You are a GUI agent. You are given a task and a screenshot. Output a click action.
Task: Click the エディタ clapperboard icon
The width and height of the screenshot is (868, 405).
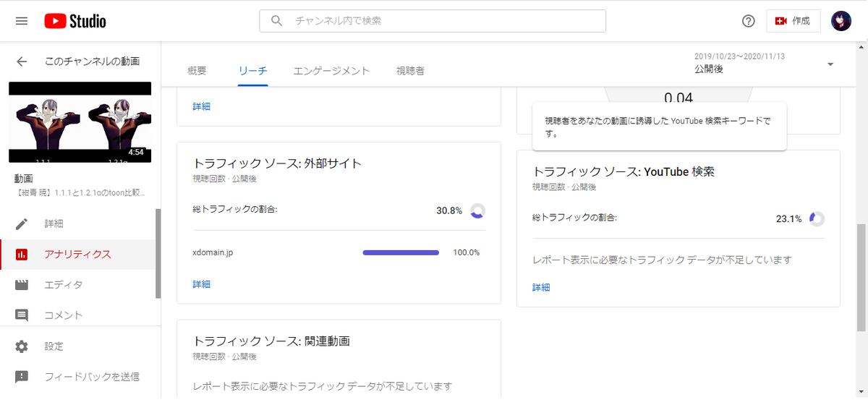22,285
